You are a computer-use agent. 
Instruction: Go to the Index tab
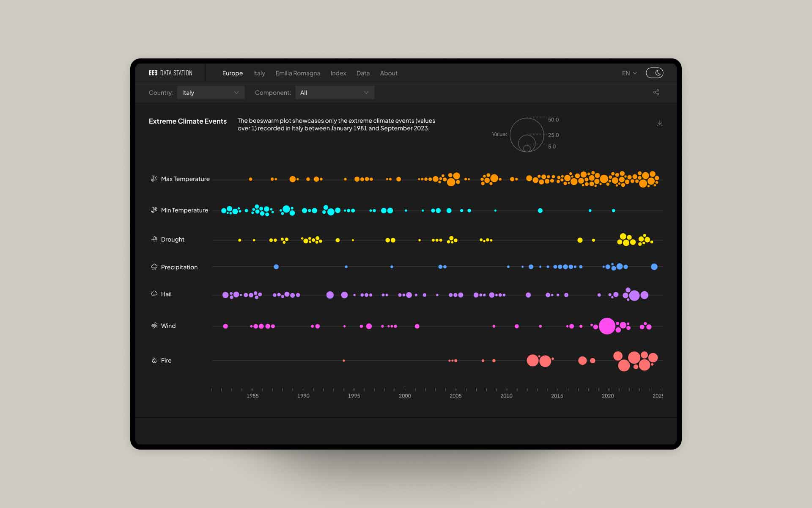338,73
